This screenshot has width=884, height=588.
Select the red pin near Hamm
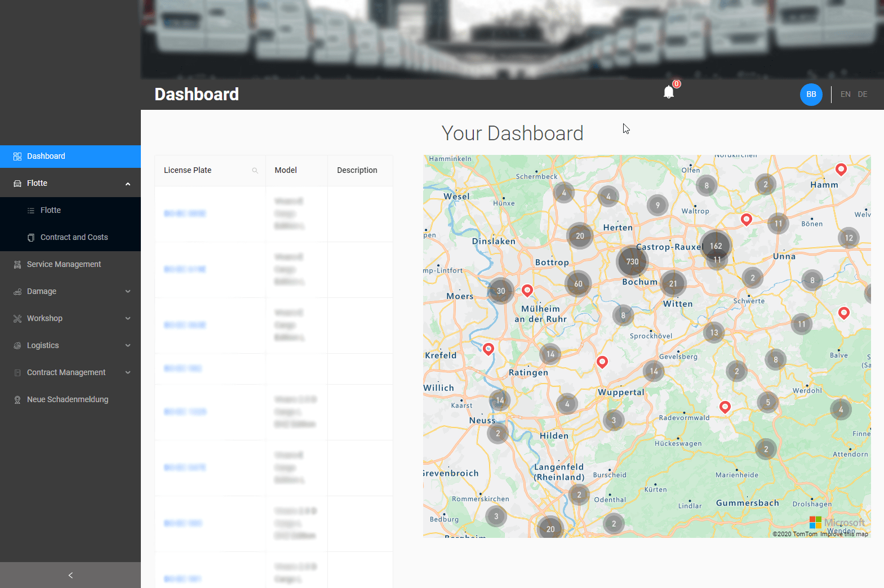tap(841, 170)
